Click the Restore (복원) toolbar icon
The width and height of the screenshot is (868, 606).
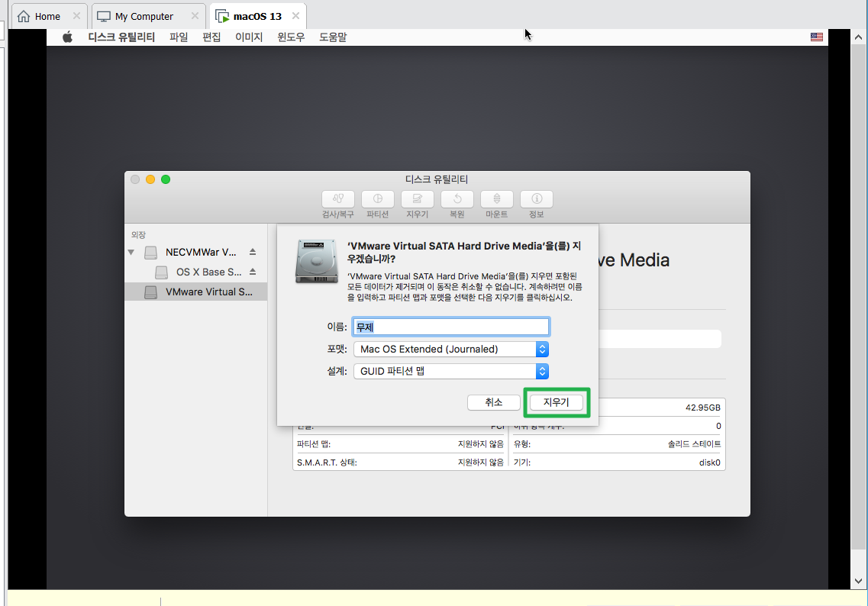pyautogui.click(x=457, y=198)
